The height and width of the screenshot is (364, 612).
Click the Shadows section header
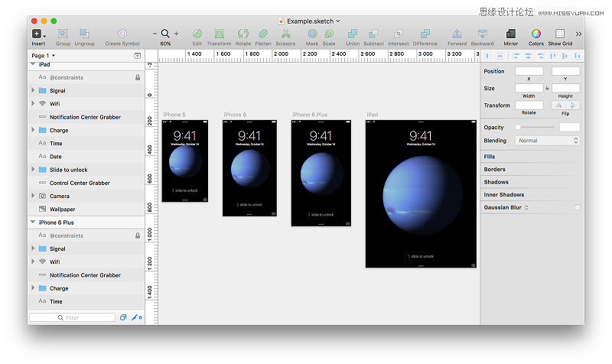pos(496,182)
